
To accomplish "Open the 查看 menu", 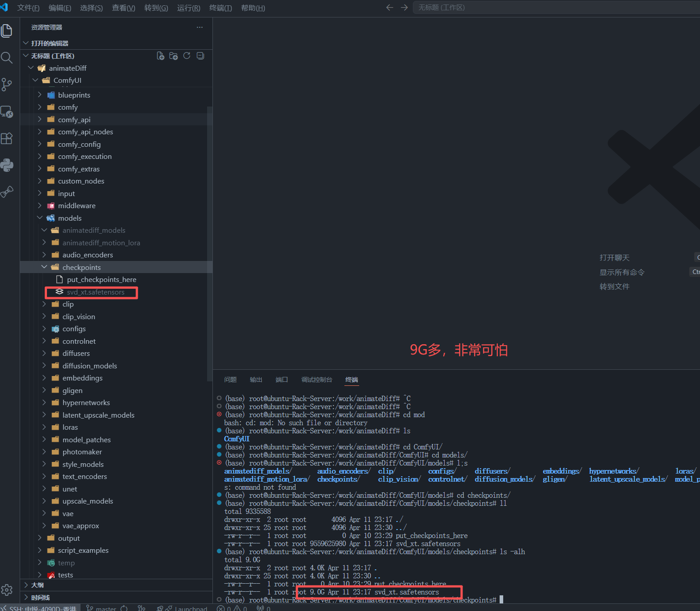I will coord(123,8).
